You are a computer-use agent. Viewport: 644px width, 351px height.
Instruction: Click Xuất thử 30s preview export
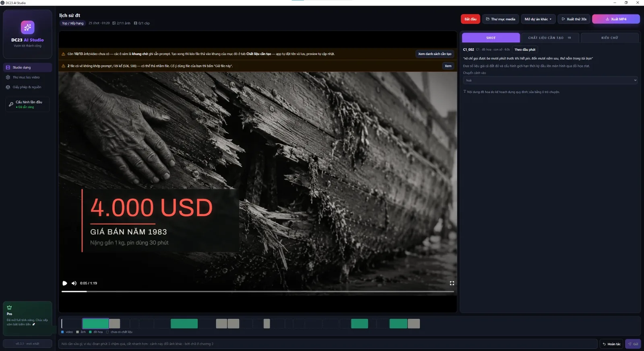pos(574,19)
